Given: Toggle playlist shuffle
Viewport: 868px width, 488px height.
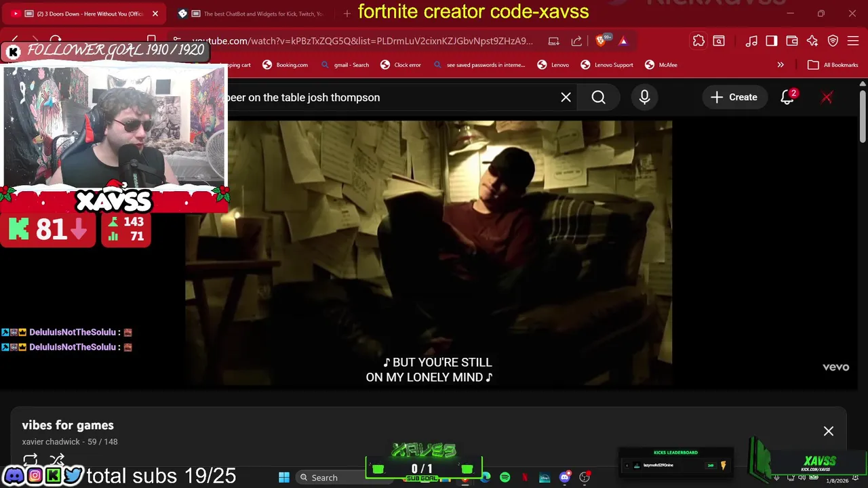Looking at the screenshot, I should point(57,460).
